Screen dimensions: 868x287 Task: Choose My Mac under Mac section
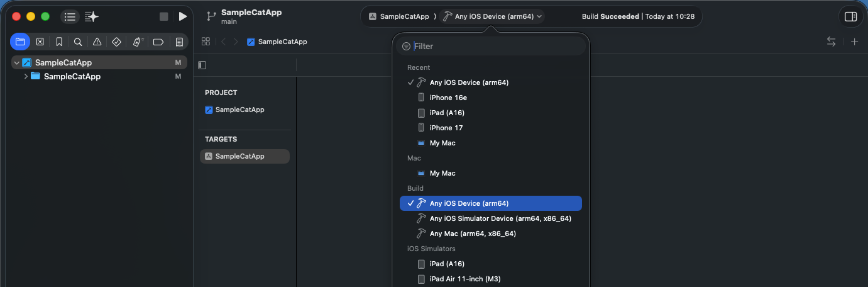[x=491, y=173]
